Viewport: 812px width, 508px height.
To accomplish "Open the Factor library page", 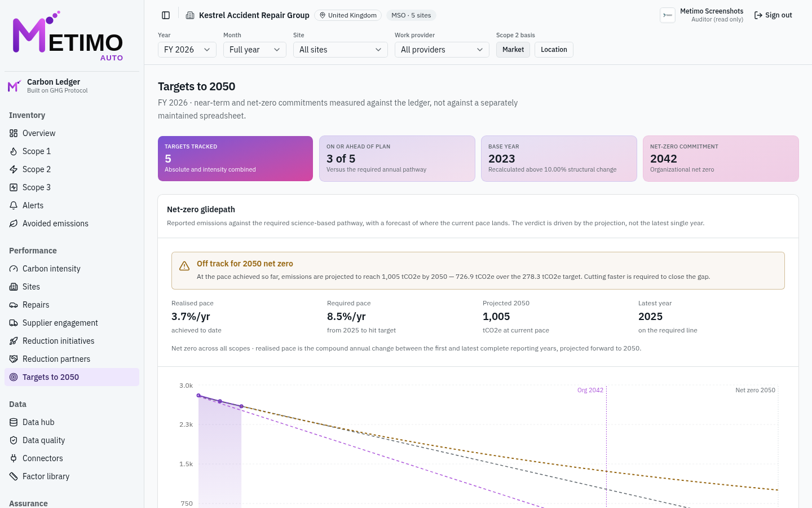I will point(72,476).
